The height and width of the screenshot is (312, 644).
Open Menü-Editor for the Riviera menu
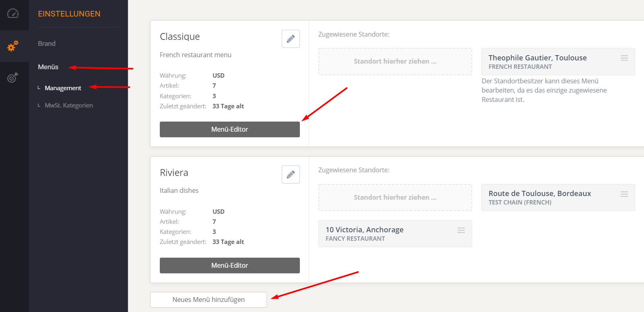click(230, 265)
